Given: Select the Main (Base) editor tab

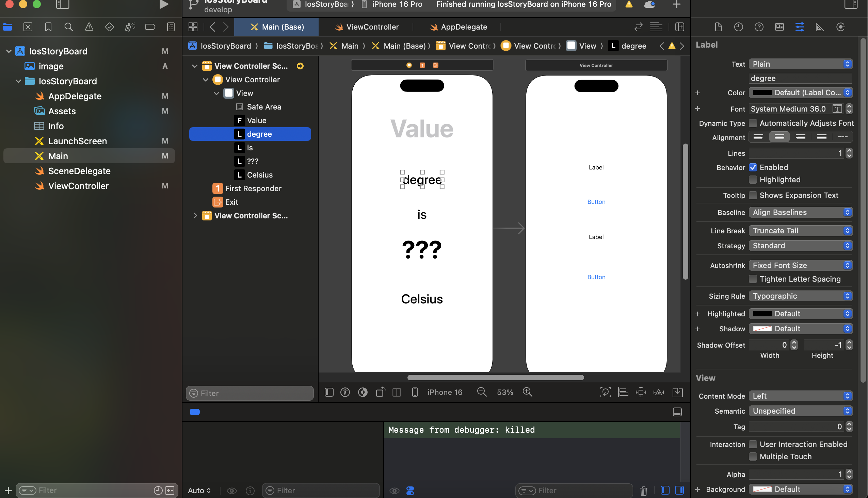Looking at the screenshot, I should (276, 27).
